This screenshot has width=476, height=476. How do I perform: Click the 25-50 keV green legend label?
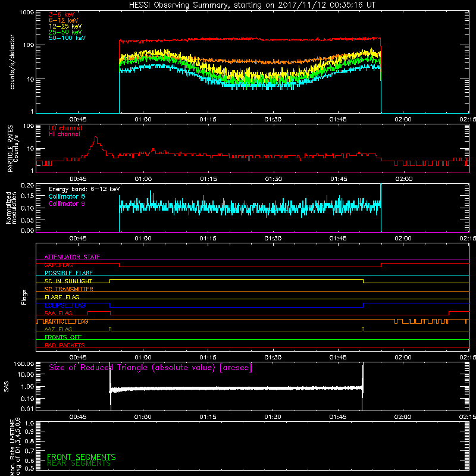coord(65,32)
